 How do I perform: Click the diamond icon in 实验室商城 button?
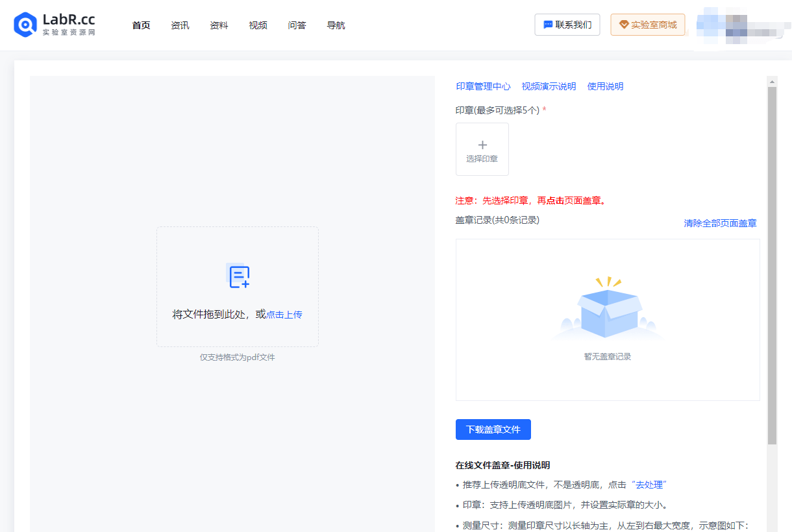coord(624,25)
